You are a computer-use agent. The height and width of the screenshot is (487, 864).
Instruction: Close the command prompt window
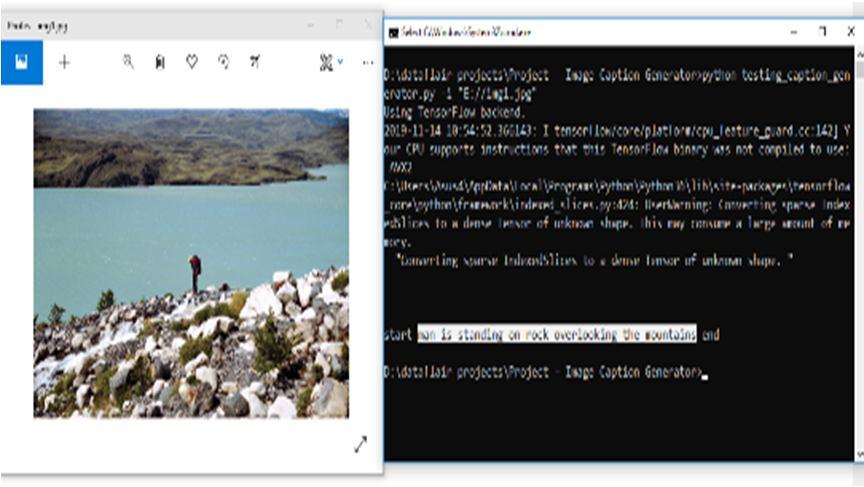(x=851, y=31)
